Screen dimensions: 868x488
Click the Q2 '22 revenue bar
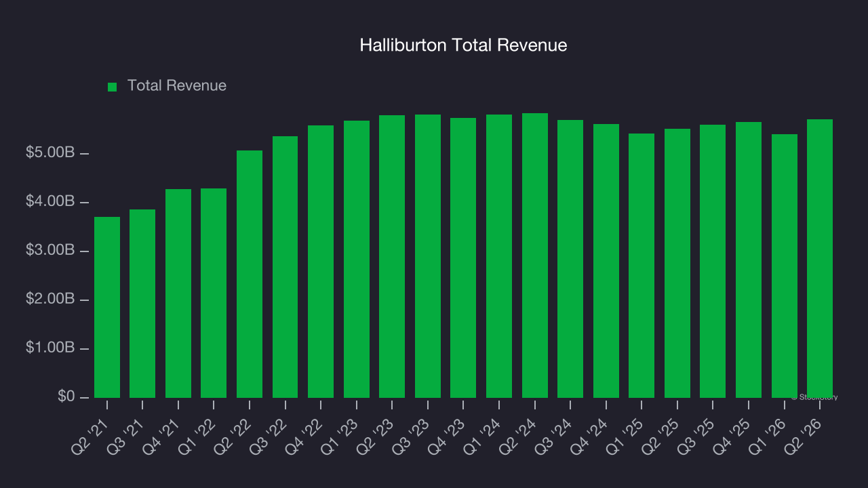(x=250, y=274)
